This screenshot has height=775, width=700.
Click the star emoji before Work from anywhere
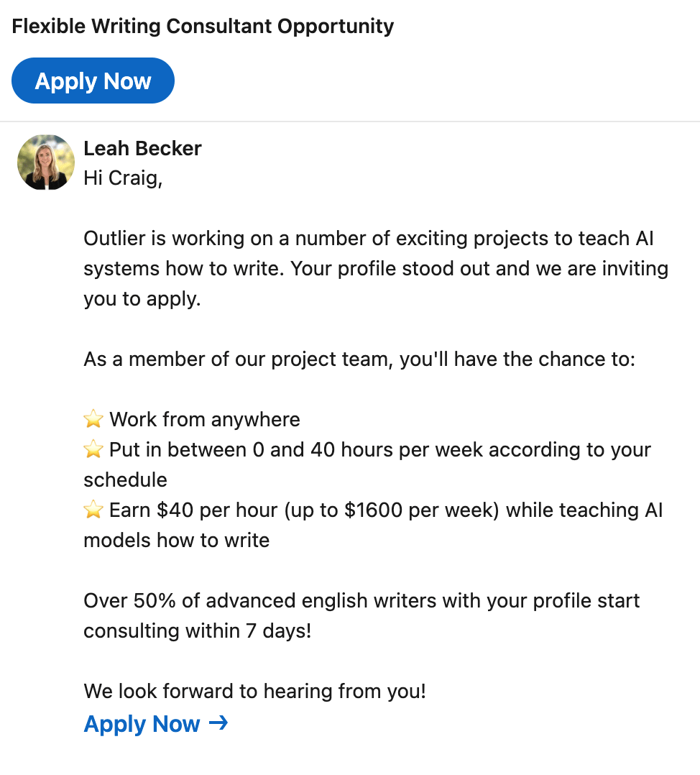pyautogui.click(x=92, y=418)
